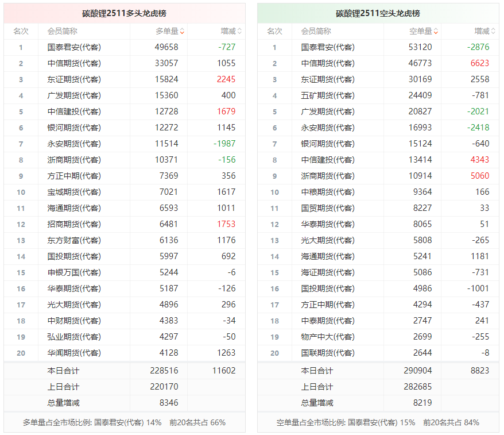Select 中信建投(代客) in long table
This screenshot has width=504, height=435.
(x=74, y=111)
